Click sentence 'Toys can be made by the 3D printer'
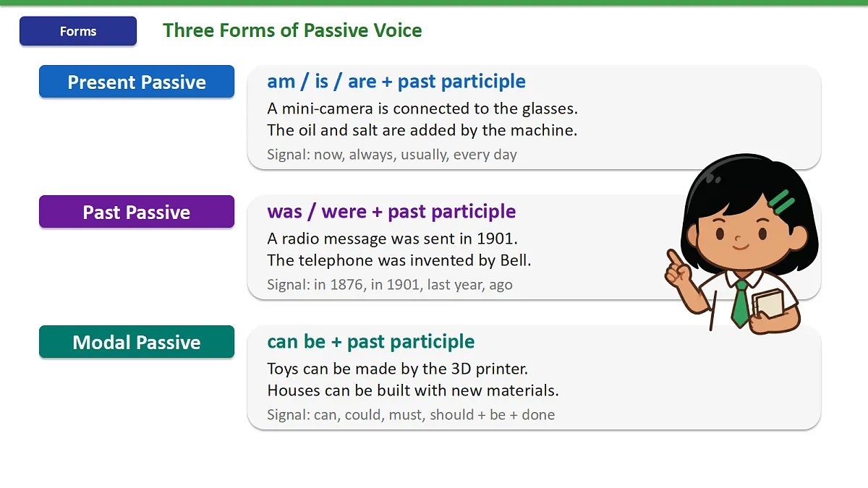868x488 pixels. pyautogui.click(x=398, y=369)
